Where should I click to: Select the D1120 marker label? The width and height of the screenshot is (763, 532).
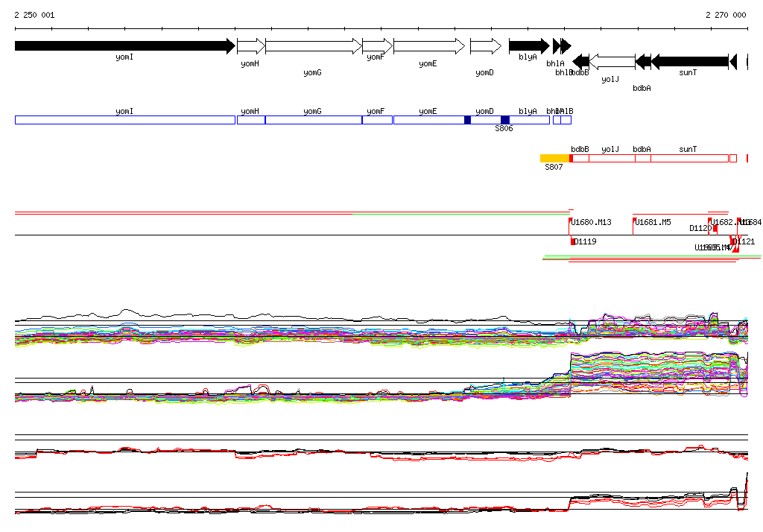(x=700, y=228)
